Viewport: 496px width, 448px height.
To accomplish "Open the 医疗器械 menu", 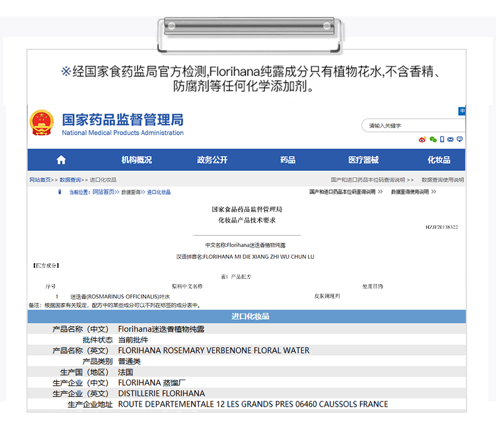I will 364,160.
